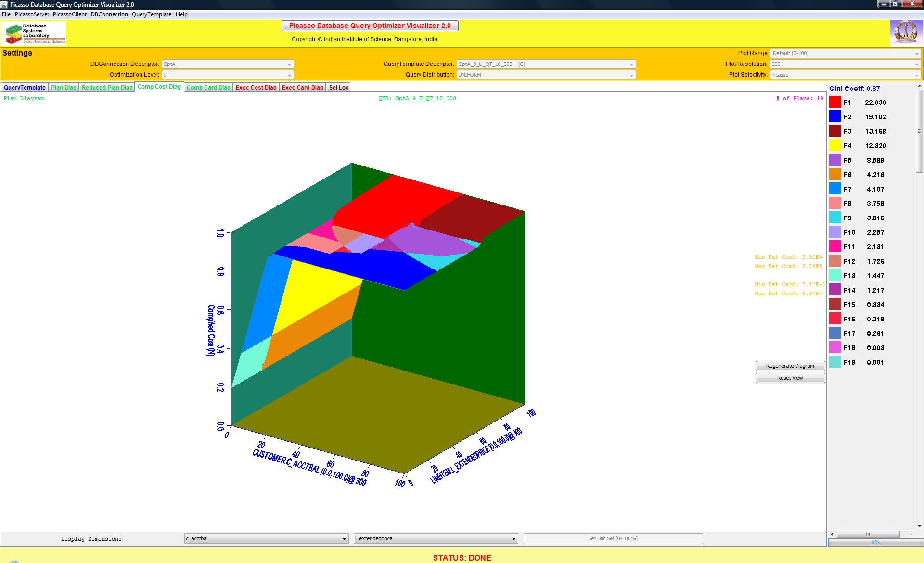The height and width of the screenshot is (563, 924).
Task: Open the c_acctbal display dimension dropdown
Action: (267, 538)
